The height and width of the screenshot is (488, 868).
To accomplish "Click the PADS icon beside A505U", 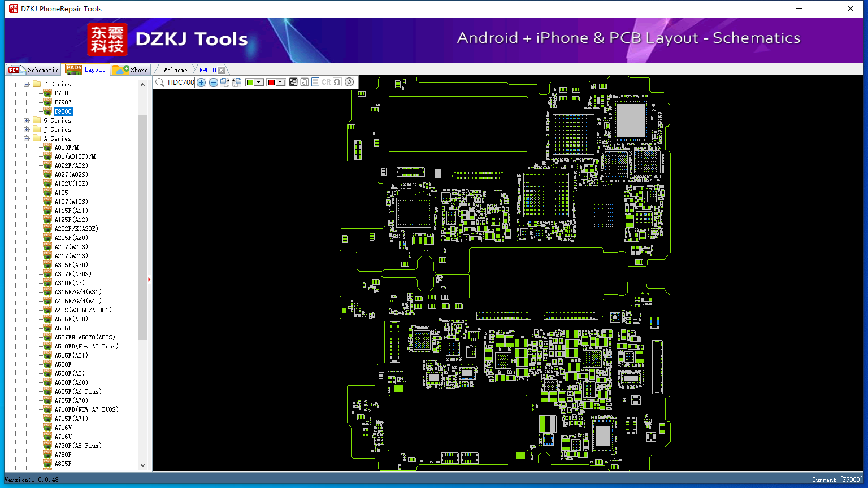I will click(x=47, y=328).
